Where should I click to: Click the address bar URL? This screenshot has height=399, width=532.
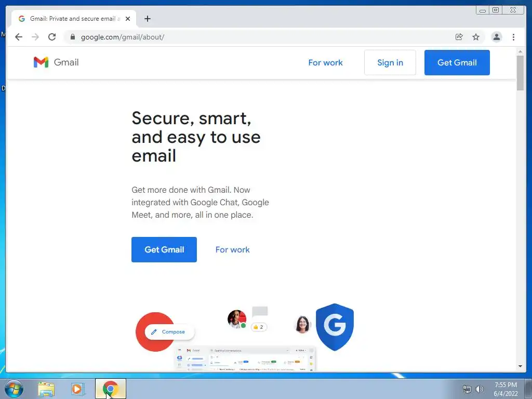pyautogui.click(x=123, y=37)
